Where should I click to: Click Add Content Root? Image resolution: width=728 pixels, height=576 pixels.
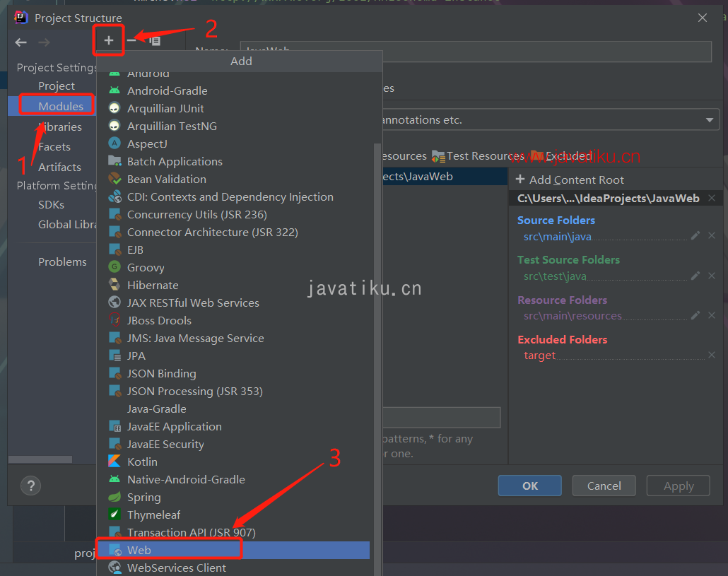pos(570,180)
